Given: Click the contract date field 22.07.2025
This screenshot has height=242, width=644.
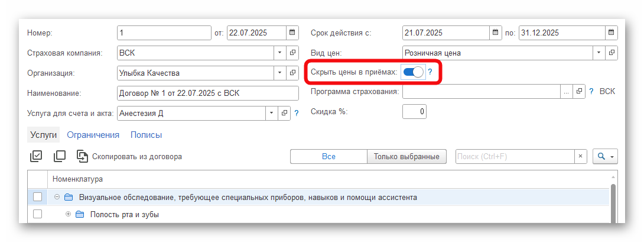Looking at the screenshot, I should (256, 33).
